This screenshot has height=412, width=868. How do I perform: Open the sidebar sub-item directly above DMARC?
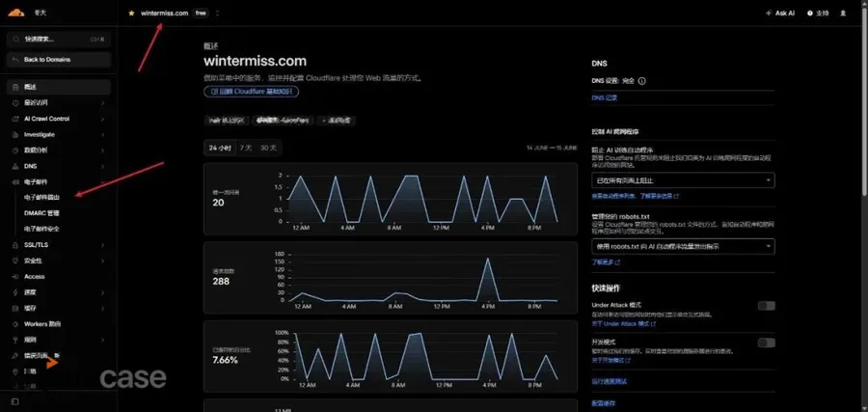(41, 197)
